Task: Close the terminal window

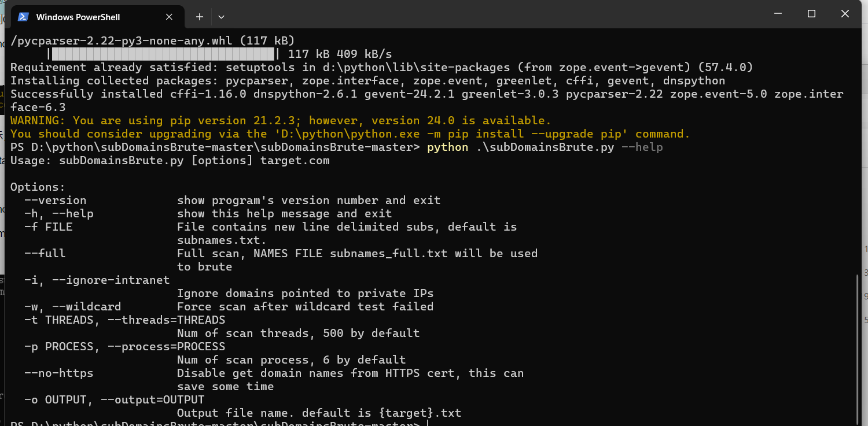Action: 844,14
